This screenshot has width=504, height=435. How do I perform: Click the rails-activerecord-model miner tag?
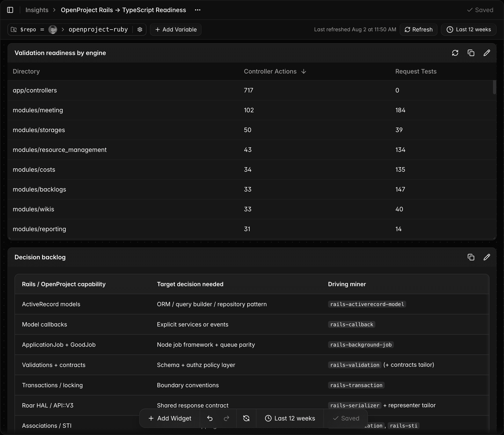pyautogui.click(x=367, y=304)
